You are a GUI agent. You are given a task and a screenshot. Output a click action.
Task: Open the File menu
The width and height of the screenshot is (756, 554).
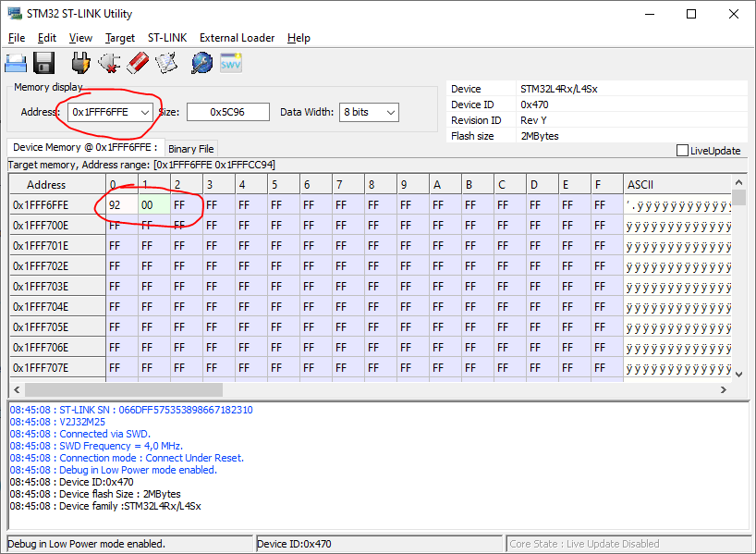click(x=17, y=38)
